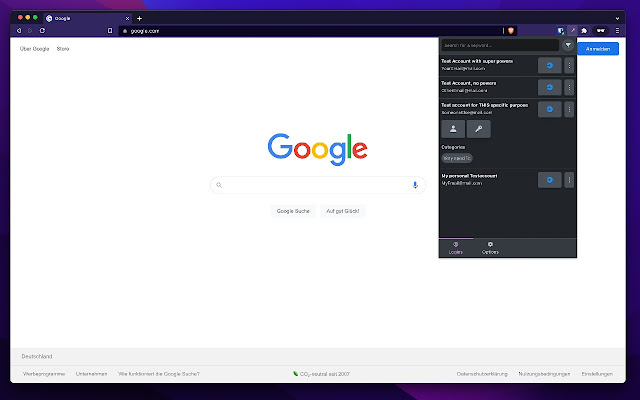Click the glasses private-window icon

pyautogui.click(x=600, y=31)
